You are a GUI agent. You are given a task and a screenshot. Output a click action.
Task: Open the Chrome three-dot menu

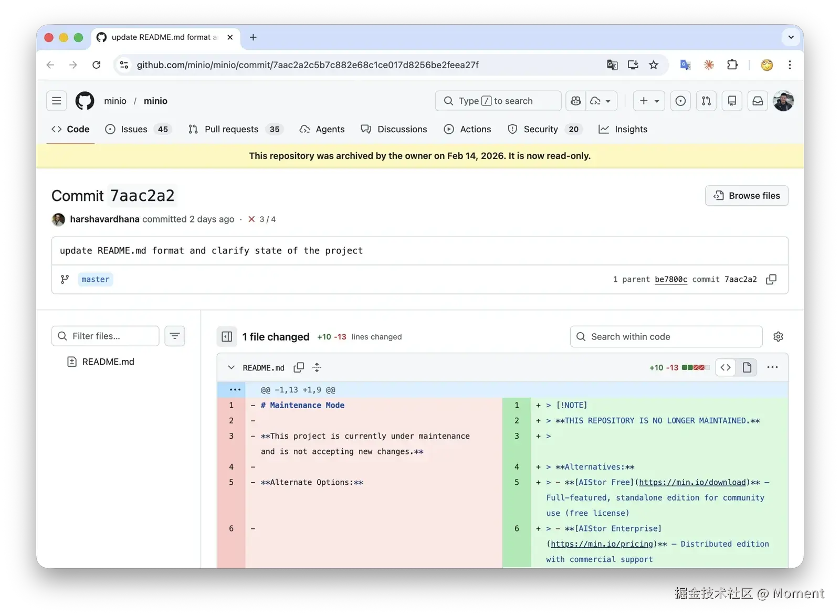pyautogui.click(x=790, y=65)
